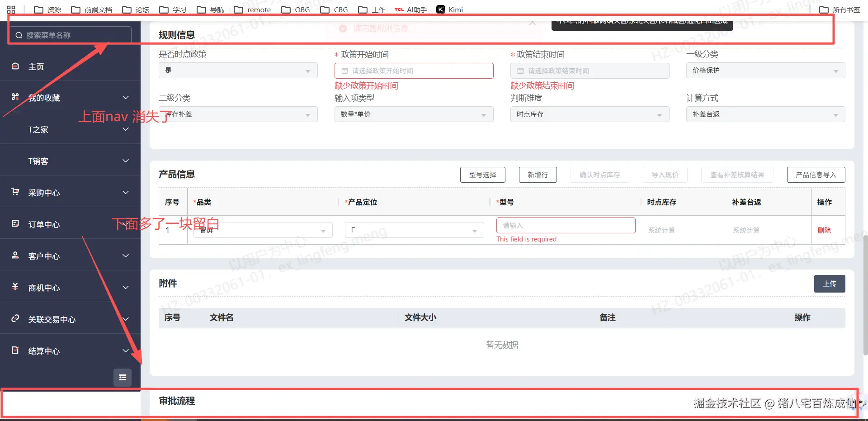Viewport: 868px width, 421px height.
Task: Focus the 搜索菜单单名称 search field
Action: coord(71,35)
